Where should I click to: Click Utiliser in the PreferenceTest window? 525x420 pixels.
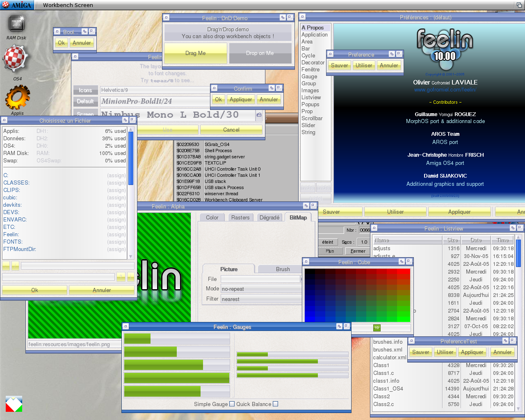coord(445,352)
